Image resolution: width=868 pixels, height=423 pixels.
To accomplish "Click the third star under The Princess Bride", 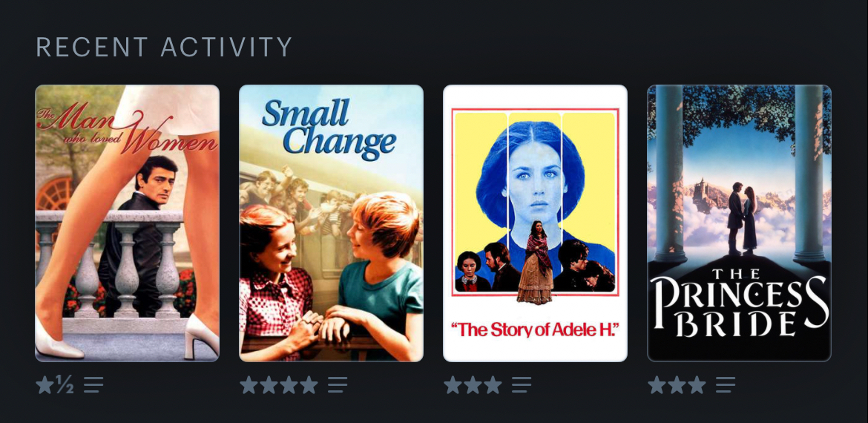I will coord(697,385).
